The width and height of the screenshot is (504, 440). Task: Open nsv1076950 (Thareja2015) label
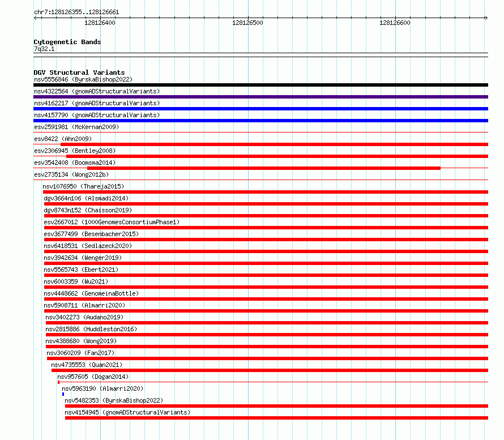click(x=83, y=186)
